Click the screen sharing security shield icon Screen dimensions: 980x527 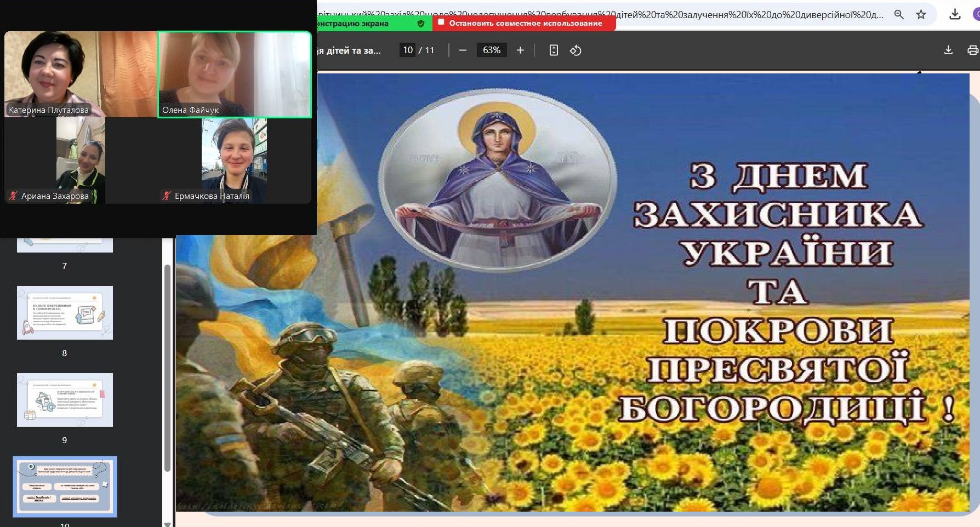pyautogui.click(x=421, y=24)
